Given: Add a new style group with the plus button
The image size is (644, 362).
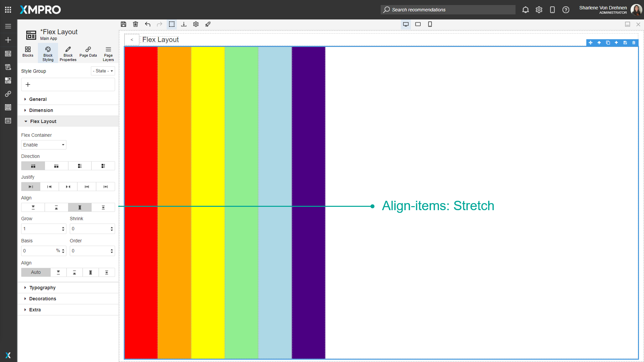Looking at the screenshot, I should click(28, 84).
